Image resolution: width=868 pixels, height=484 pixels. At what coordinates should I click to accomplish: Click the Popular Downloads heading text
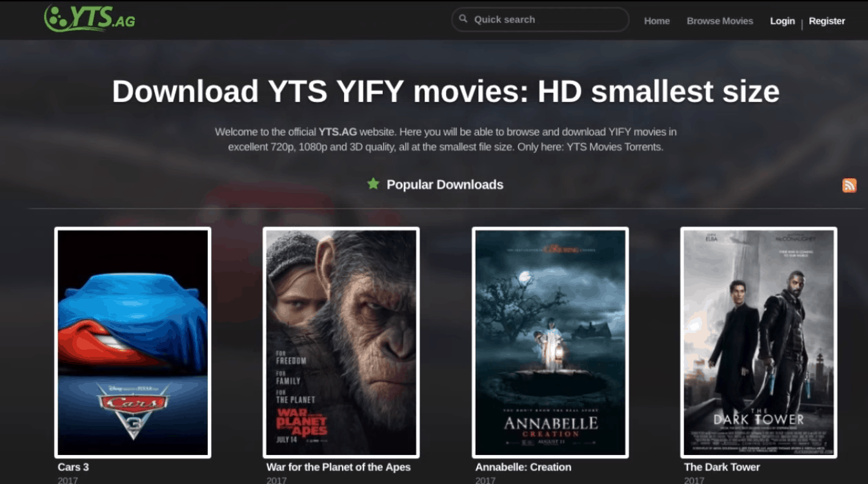445,185
